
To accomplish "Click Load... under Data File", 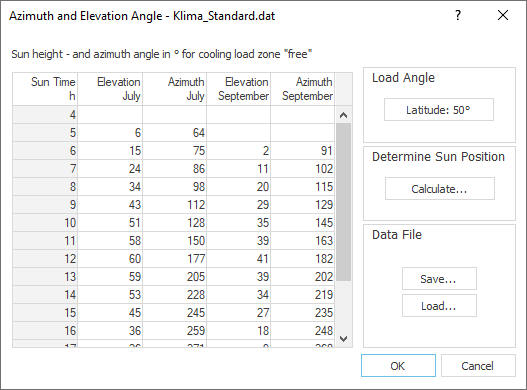I will (x=439, y=306).
